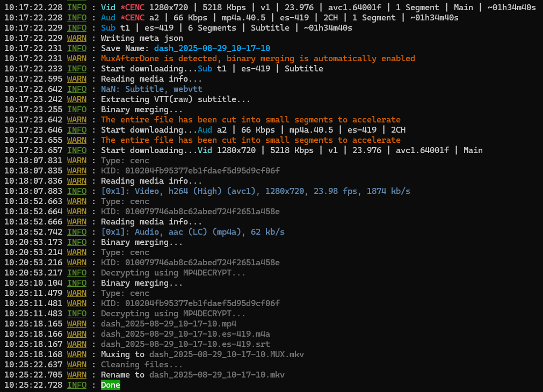The image size is (543, 392).
Task: Click the WARN label on the Cleaning files line
Action: [77, 364]
